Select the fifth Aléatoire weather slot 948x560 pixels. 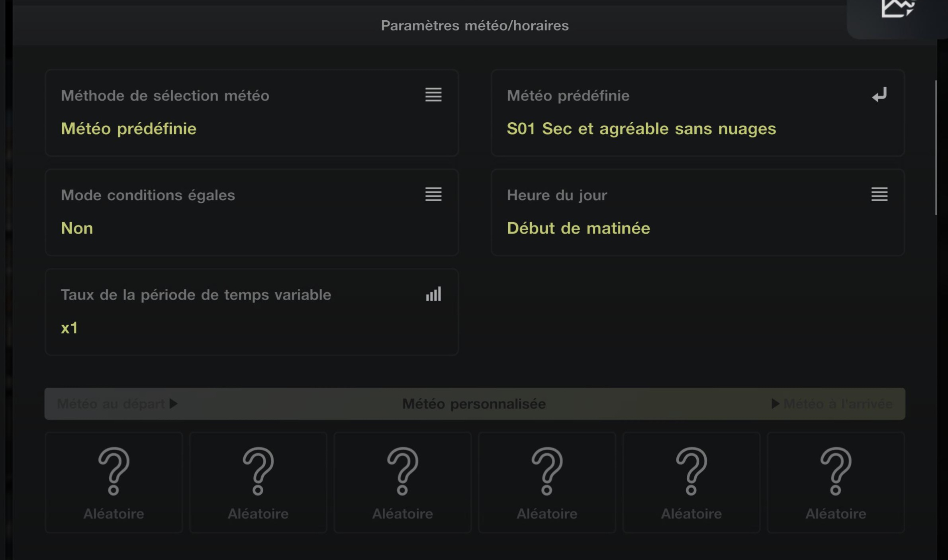pos(691,482)
